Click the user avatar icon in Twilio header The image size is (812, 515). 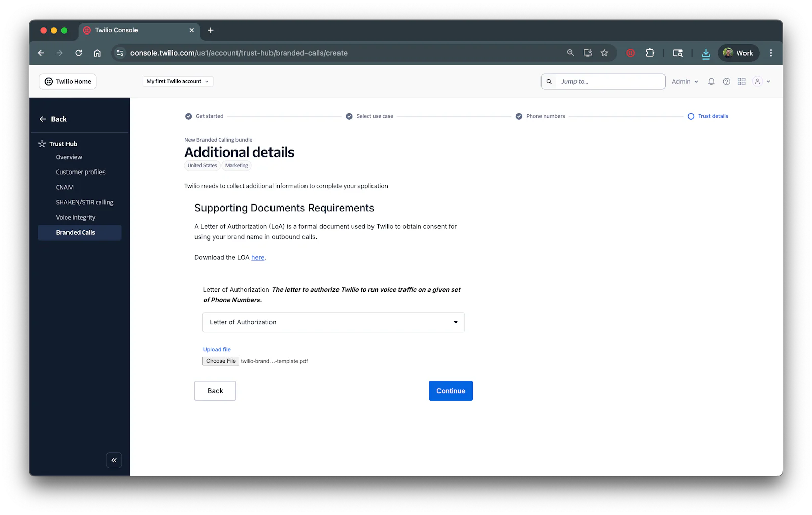pyautogui.click(x=757, y=81)
